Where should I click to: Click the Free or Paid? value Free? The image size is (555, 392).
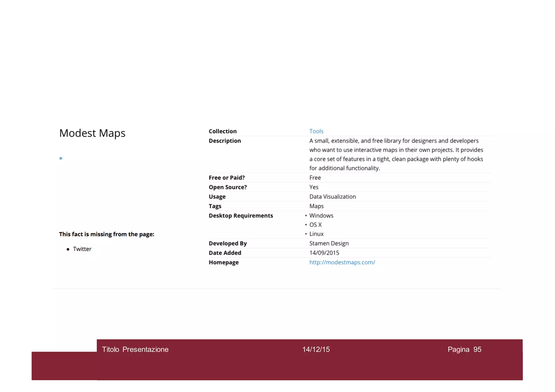315,178
